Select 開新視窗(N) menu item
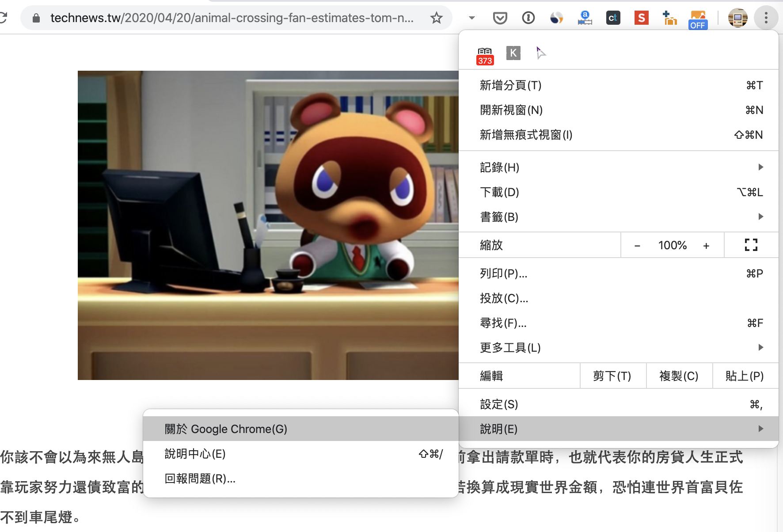783x532 pixels. [619, 110]
